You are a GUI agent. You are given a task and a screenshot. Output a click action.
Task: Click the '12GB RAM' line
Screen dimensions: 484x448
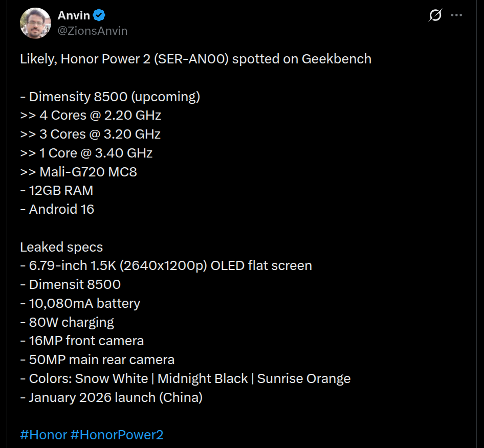(x=57, y=190)
